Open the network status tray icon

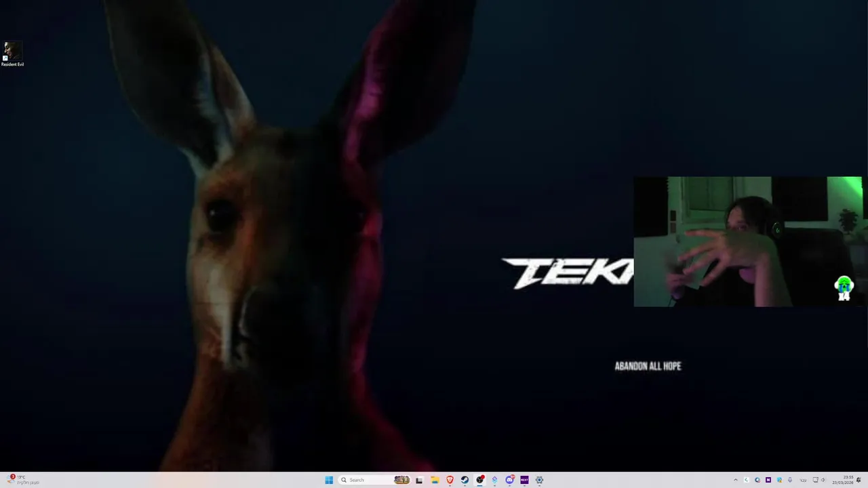816,480
